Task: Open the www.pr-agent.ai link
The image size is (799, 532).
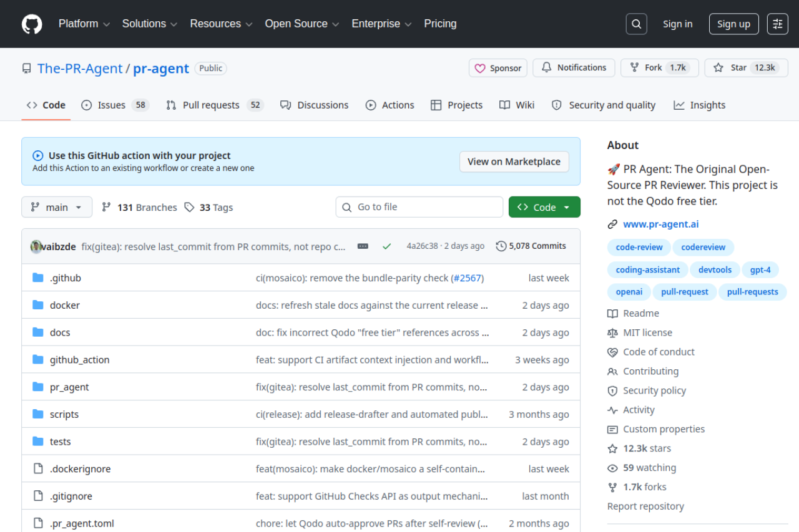Action: pos(660,225)
